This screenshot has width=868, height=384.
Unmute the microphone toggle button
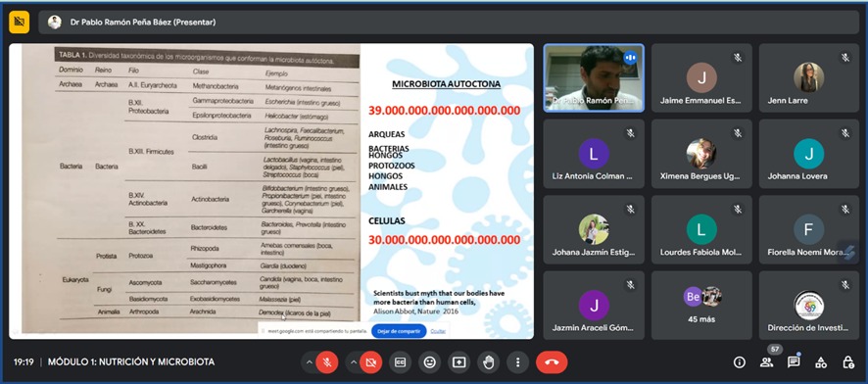tap(327, 362)
